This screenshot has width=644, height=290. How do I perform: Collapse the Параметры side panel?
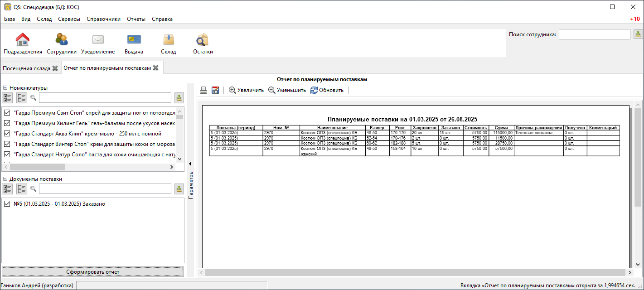point(190,164)
